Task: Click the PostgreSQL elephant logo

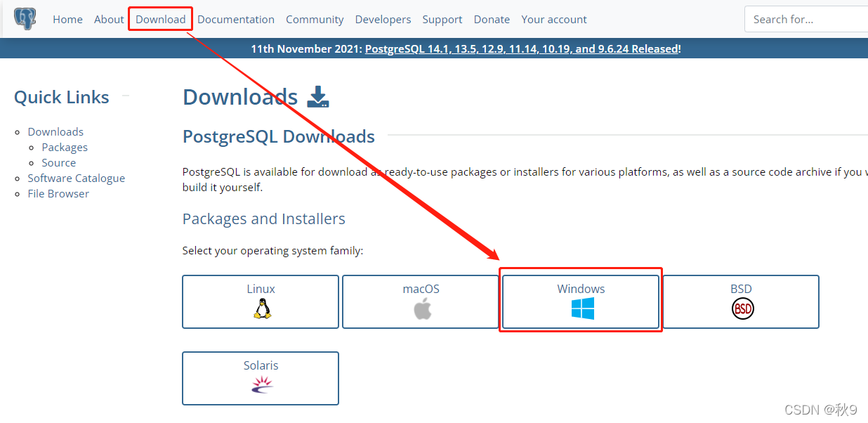Action: pyautogui.click(x=24, y=17)
